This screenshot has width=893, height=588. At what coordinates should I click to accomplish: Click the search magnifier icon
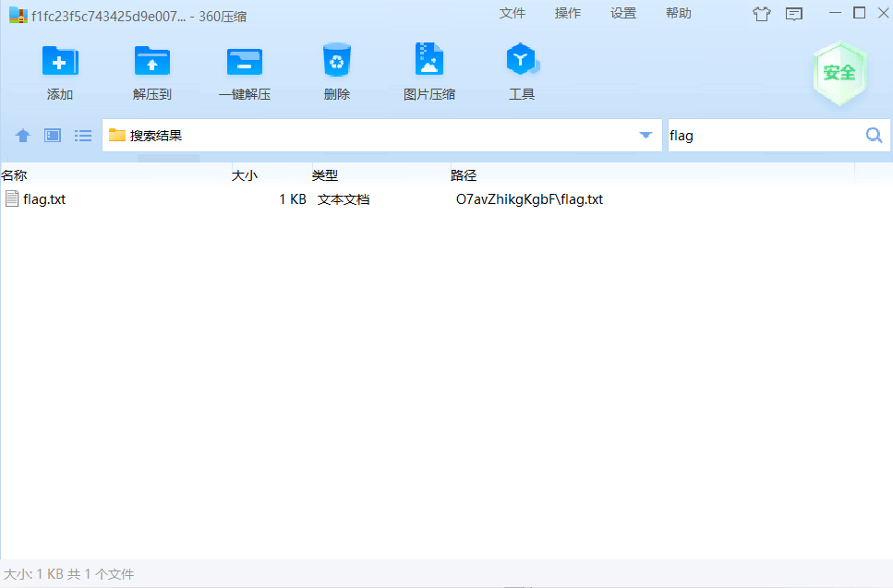[874, 136]
